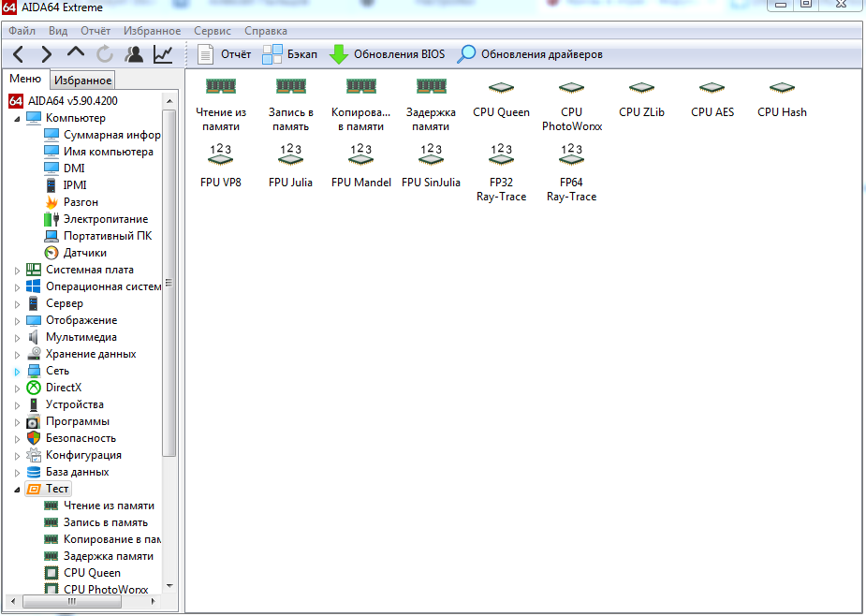Screen dimensions: 866x616
Task: Select the CPU Hash benchmark icon
Action: [782, 88]
